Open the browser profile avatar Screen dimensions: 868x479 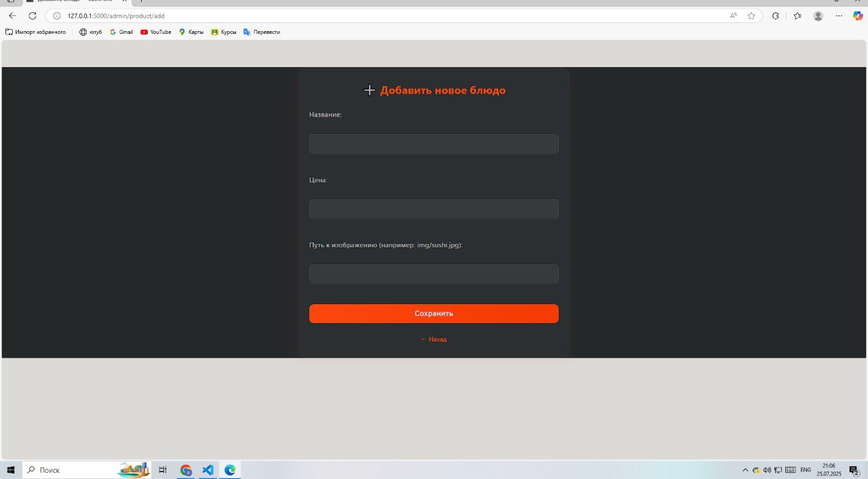(818, 16)
